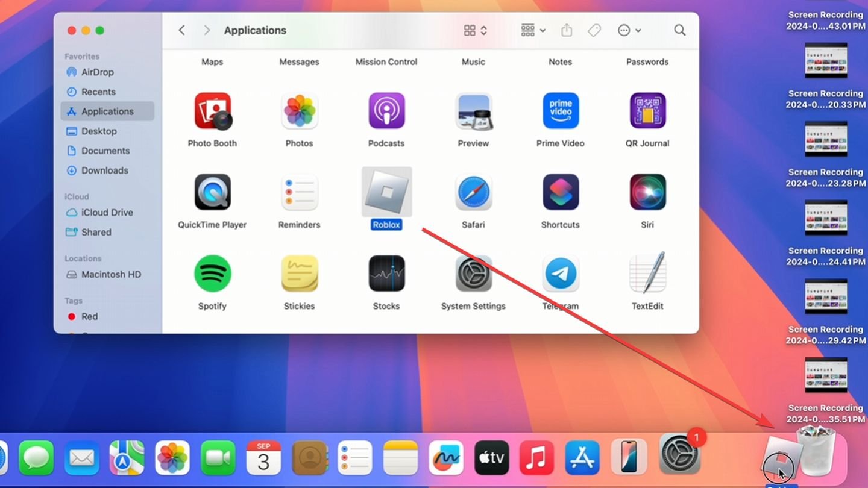The height and width of the screenshot is (488, 868).
Task: Open Photos from the Dock
Action: click(x=172, y=458)
